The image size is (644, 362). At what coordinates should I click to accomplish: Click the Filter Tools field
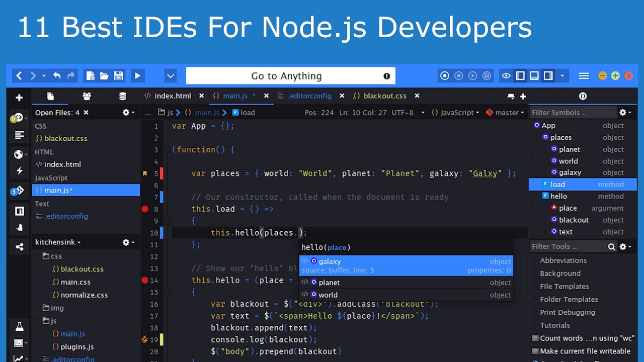568,246
